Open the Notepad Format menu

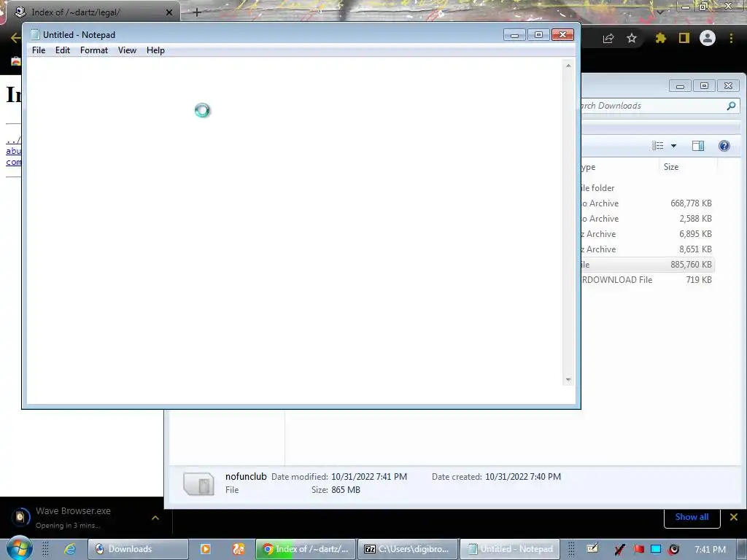click(x=94, y=50)
